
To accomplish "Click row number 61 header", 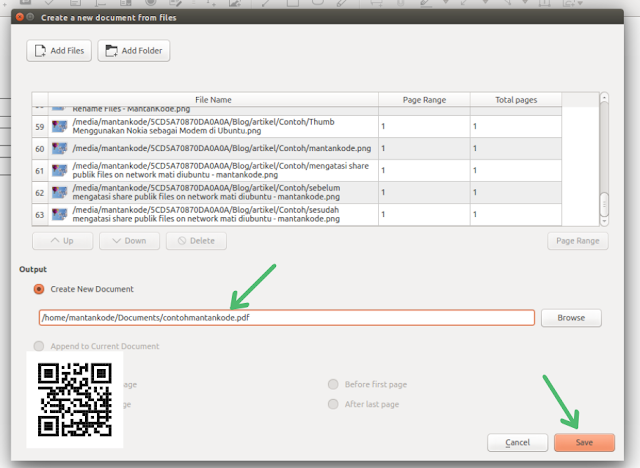I will coord(40,171).
